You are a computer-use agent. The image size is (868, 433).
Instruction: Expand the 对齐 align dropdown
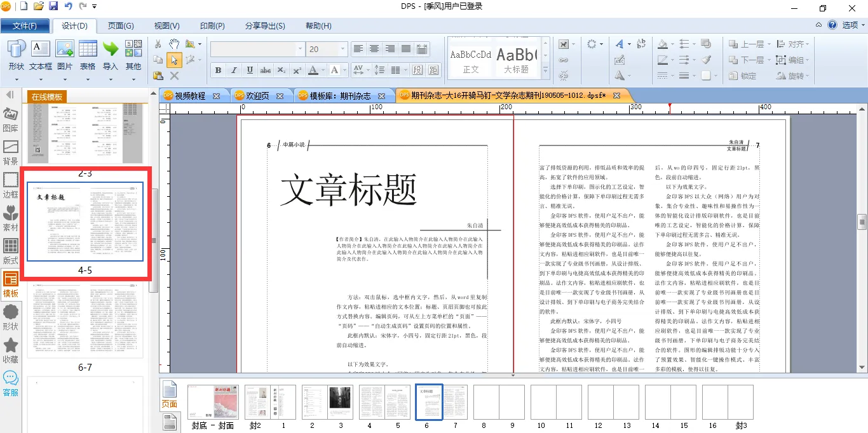click(799, 44)
